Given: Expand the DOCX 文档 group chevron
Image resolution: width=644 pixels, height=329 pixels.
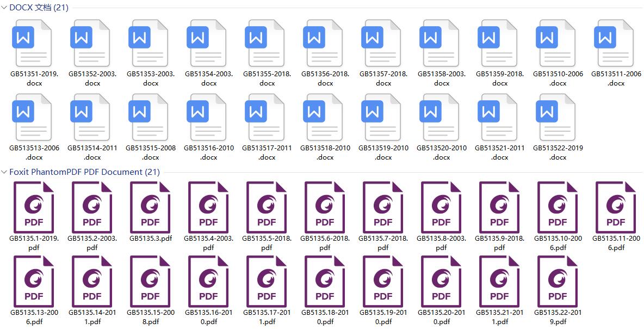Looking at the screenshot, I should [4, 8].
